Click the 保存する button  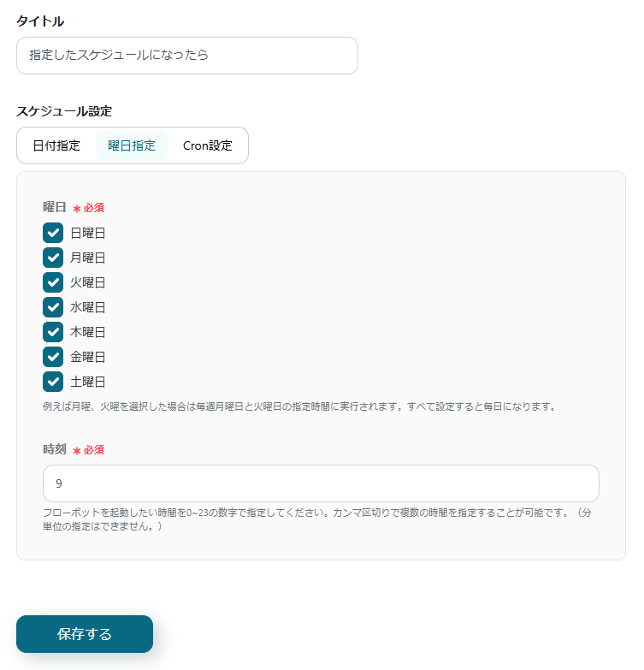(85, 634)
